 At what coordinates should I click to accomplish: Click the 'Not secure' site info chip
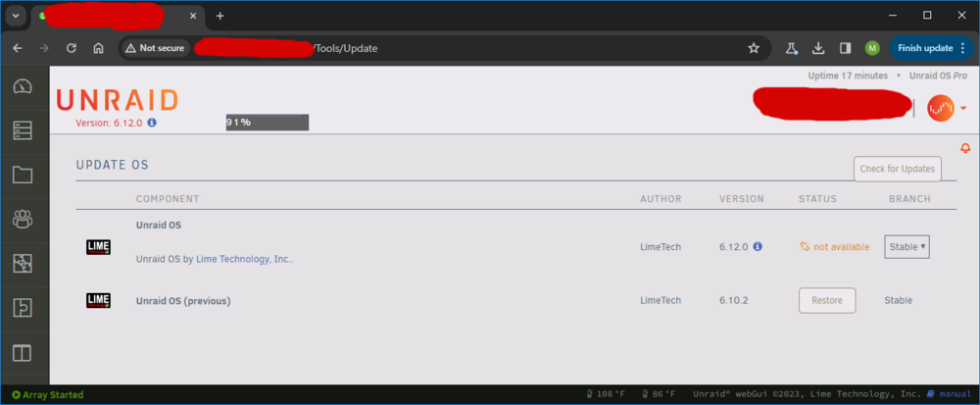point(155,48)
